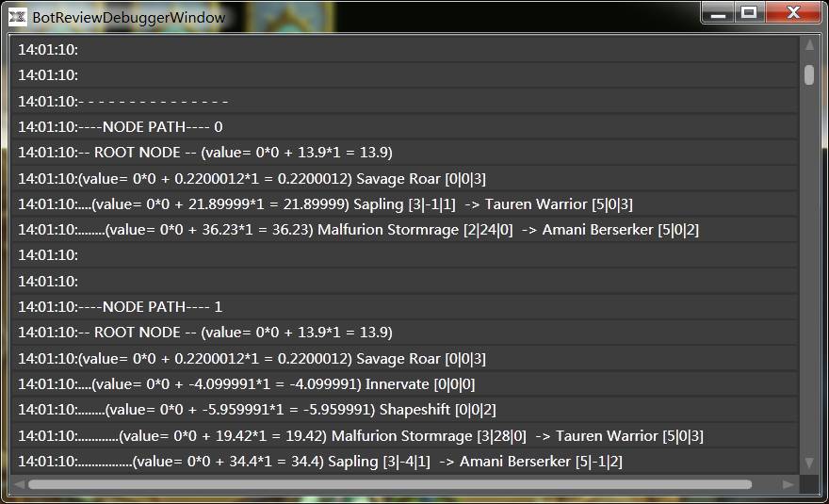Select Sapling [3|-1|1] -> Tauren Warrior line

coord(404,204)
